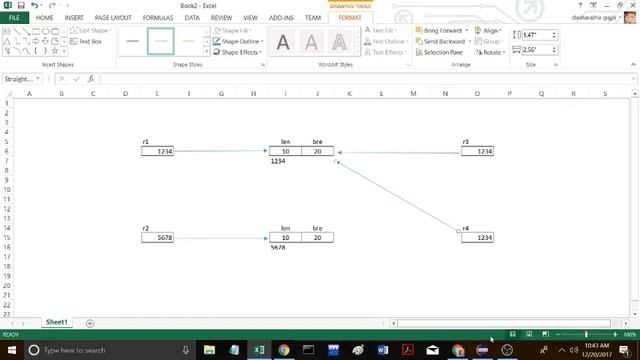The width and height of the screenshot is (640, 360).
Task: Switch to the INSERT tab
Action: click(74, 18)
